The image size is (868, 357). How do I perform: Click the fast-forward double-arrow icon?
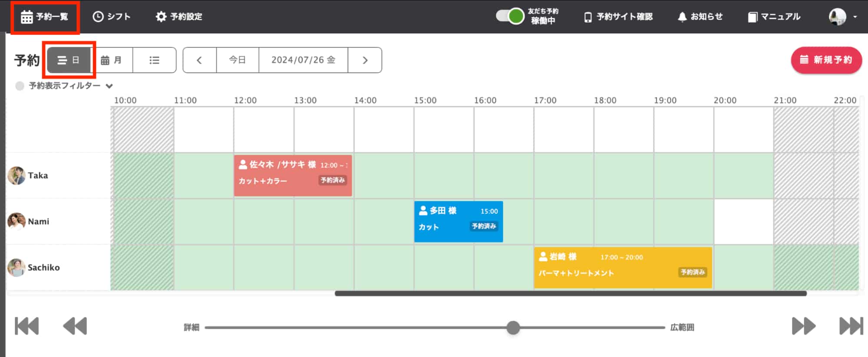[x=804, y=326]
